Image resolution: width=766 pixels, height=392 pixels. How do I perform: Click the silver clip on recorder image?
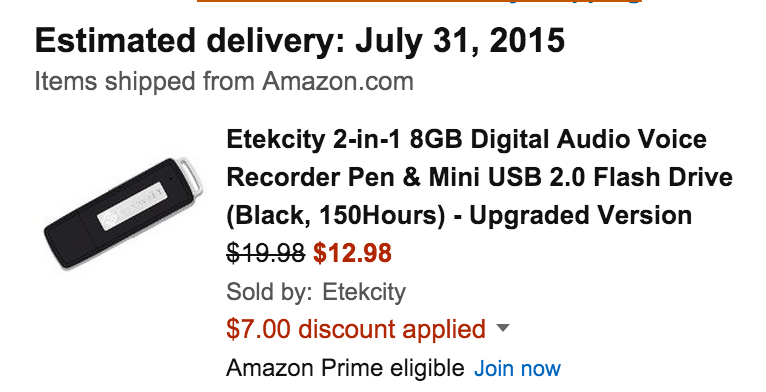[x=192, y=176]
